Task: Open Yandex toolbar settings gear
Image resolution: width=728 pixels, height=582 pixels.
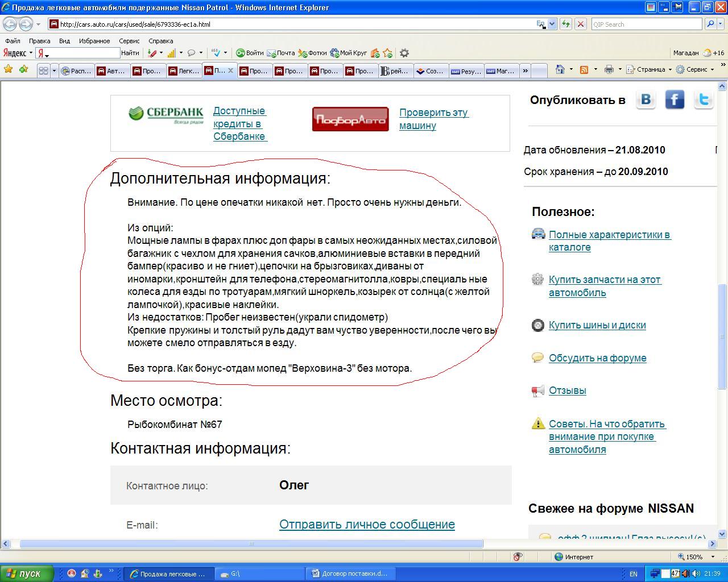Action: [x=404, y=53]
